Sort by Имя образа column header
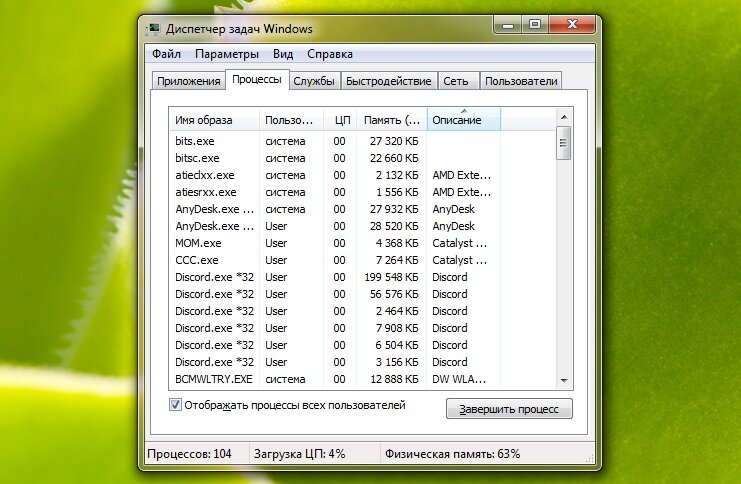This screenshot has height=484, width=741. coord(214,120)
